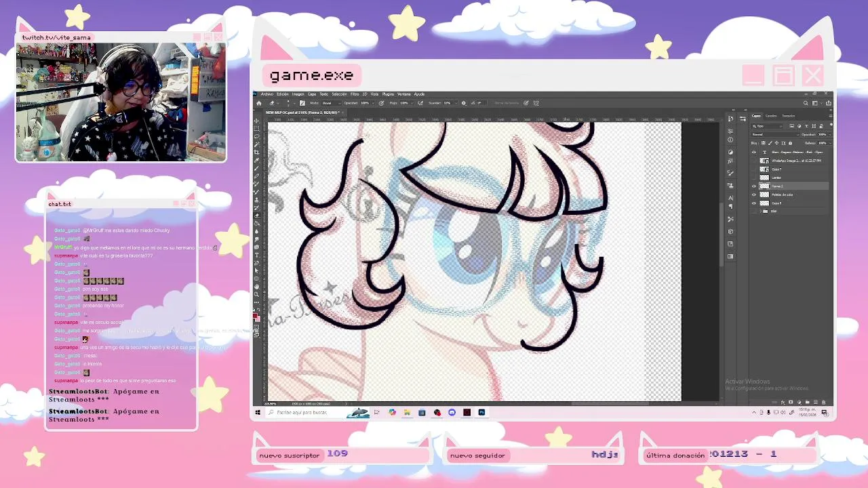Select the Lasso tool
The width and height of the screenshot is (868, 488).
tap(256, 136)
